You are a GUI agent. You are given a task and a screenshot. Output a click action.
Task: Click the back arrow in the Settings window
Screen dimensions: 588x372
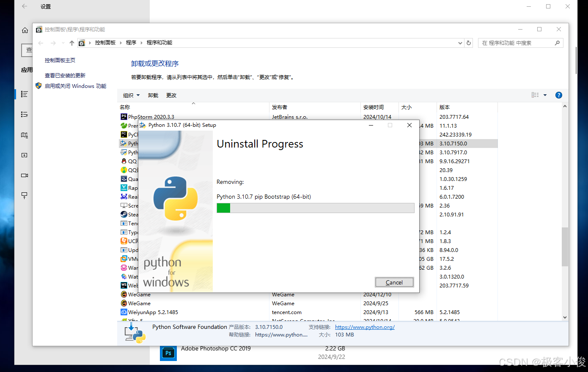tap(25, 6)
